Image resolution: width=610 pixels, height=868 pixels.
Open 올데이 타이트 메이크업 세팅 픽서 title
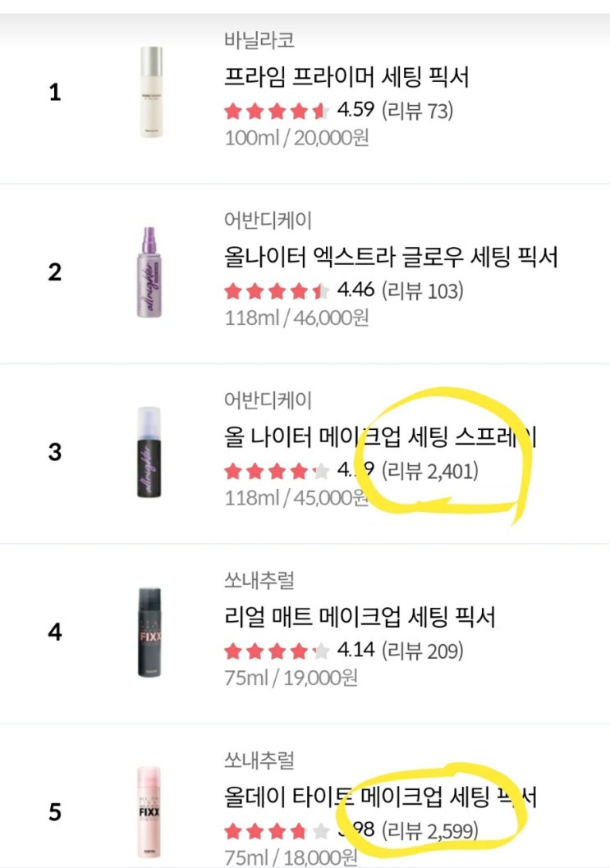[x=381, y=797]
